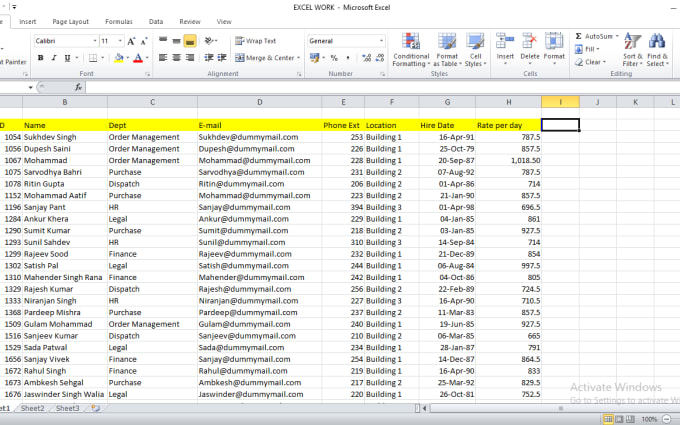The image size is (680, 425).
Task: Toggle Italic formatting
Action: [x=54, y=58]
